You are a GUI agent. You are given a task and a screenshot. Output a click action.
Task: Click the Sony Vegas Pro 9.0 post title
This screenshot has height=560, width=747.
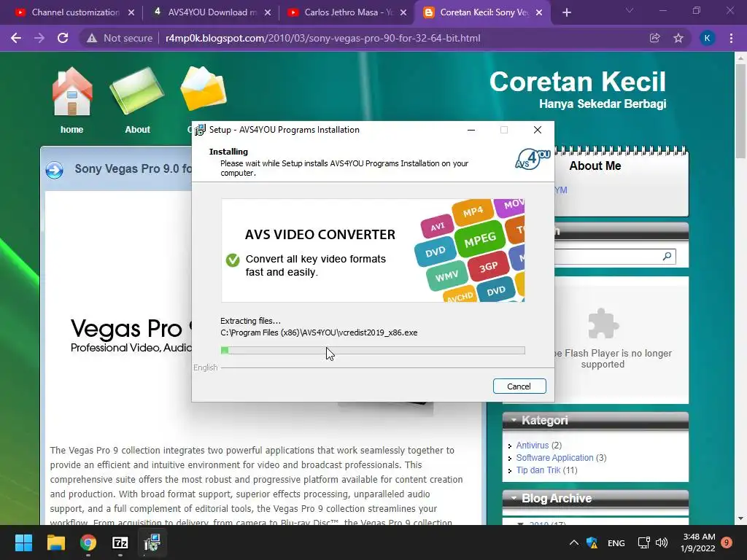click(133, 168)
